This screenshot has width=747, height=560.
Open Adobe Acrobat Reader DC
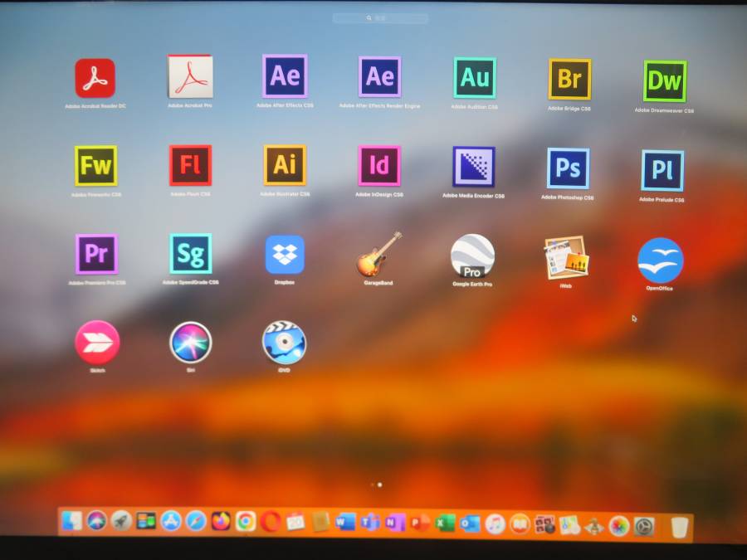[95, 78]
